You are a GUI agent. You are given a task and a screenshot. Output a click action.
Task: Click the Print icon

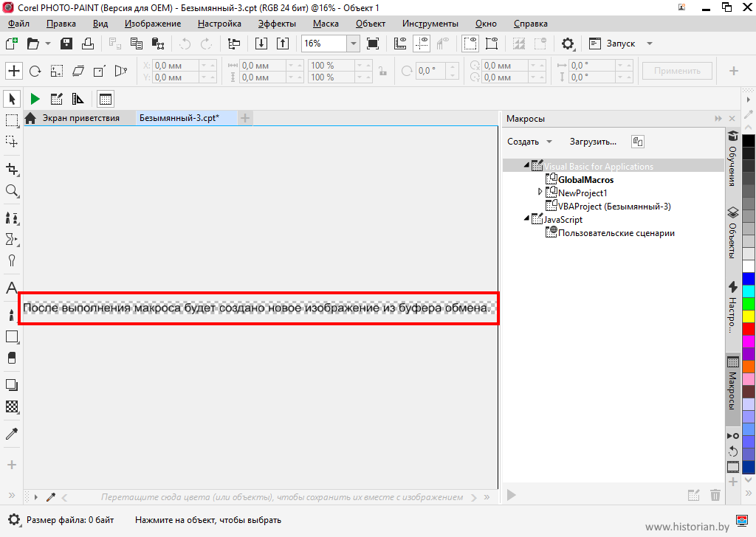(87, 44)
